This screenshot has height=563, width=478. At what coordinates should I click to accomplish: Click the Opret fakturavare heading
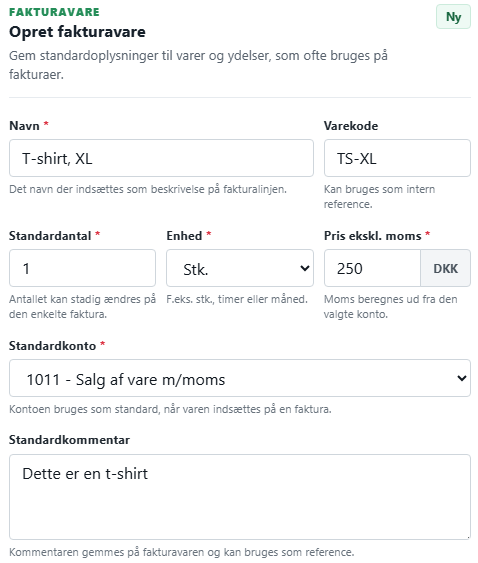77,32
